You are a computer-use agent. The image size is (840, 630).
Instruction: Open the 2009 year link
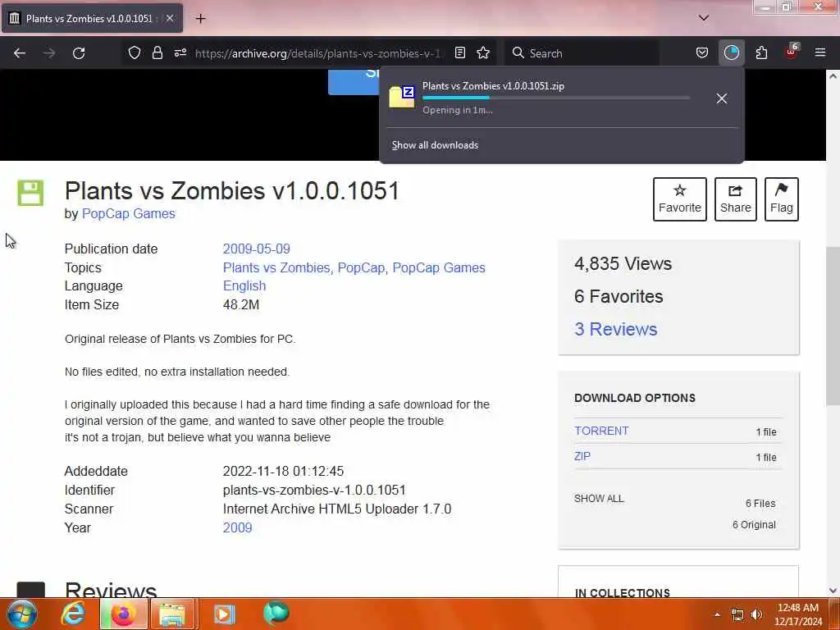(237, 527)
